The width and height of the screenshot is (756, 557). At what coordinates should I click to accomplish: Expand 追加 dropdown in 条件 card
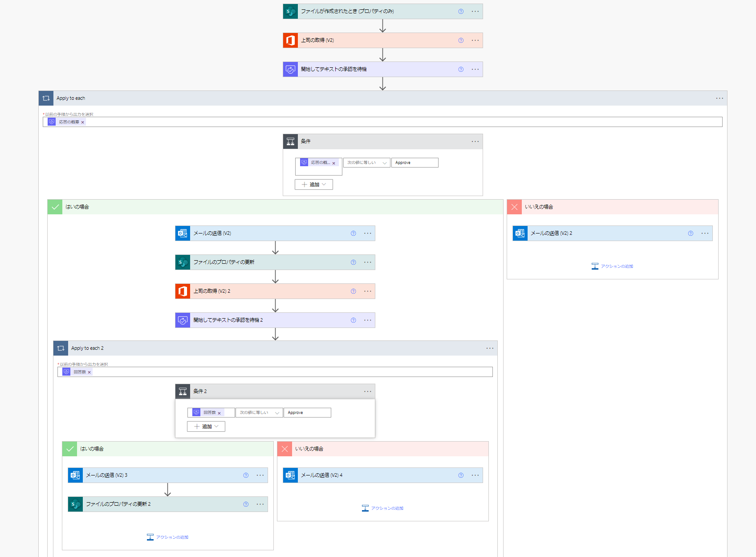314,185
